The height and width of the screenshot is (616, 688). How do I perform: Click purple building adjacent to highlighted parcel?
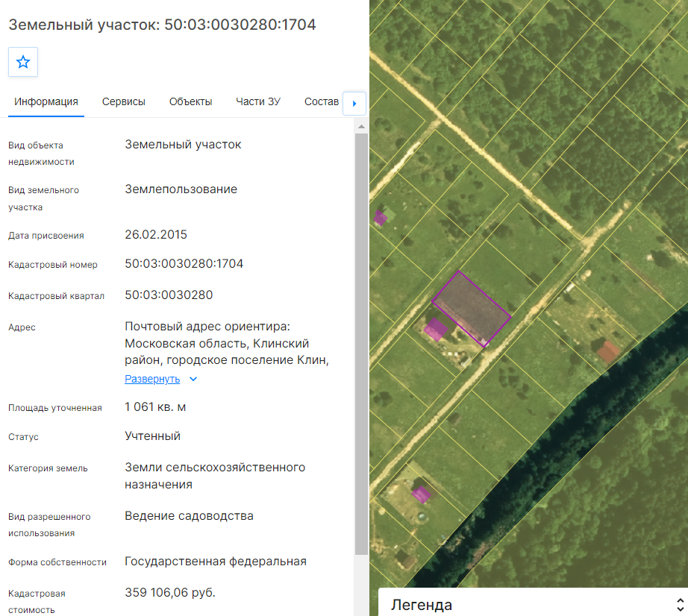coord(435,330)
